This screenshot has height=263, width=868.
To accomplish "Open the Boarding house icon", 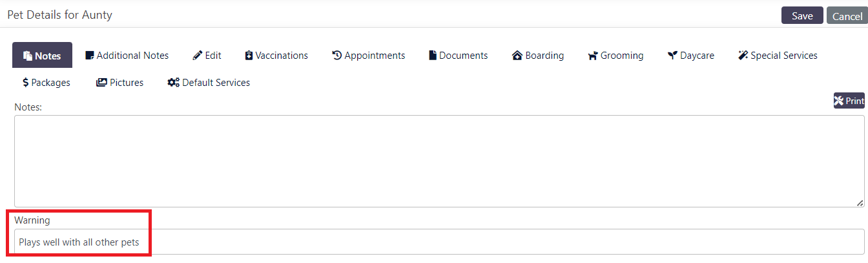I will [x=517, y=56].
